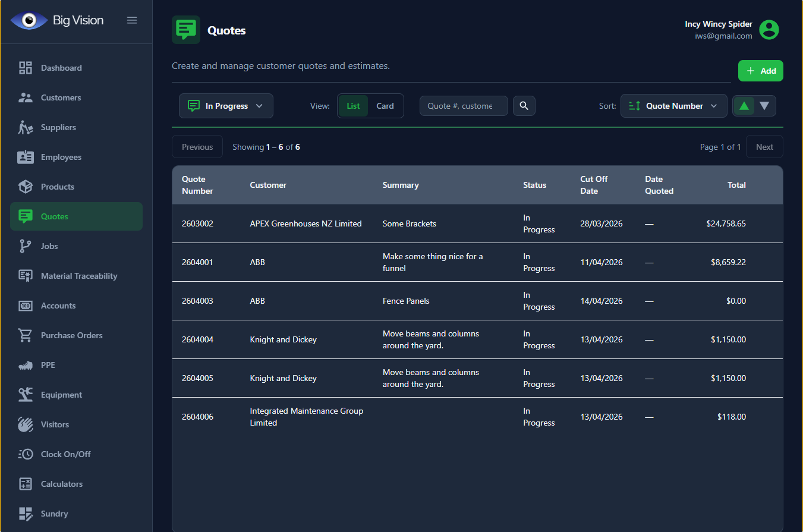Click the Calculators icon in sidebar

pyautogui.click(x=26, y=484)
